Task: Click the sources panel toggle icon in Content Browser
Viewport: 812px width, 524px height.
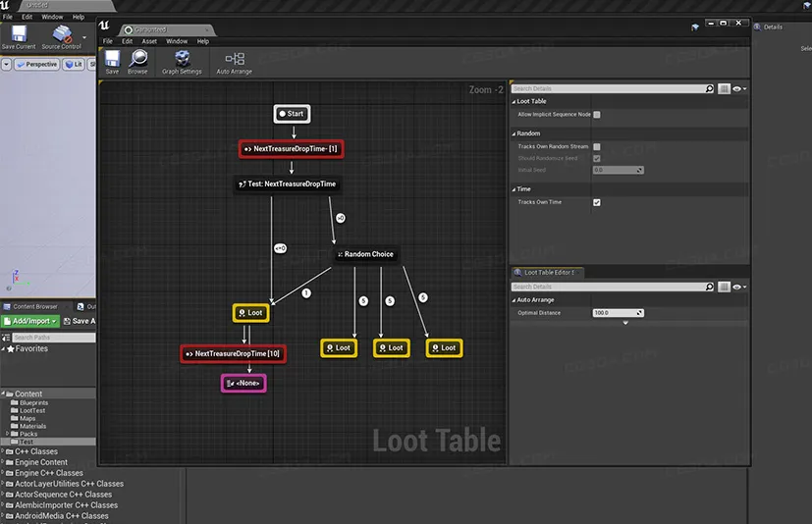Action: point(6,338)
